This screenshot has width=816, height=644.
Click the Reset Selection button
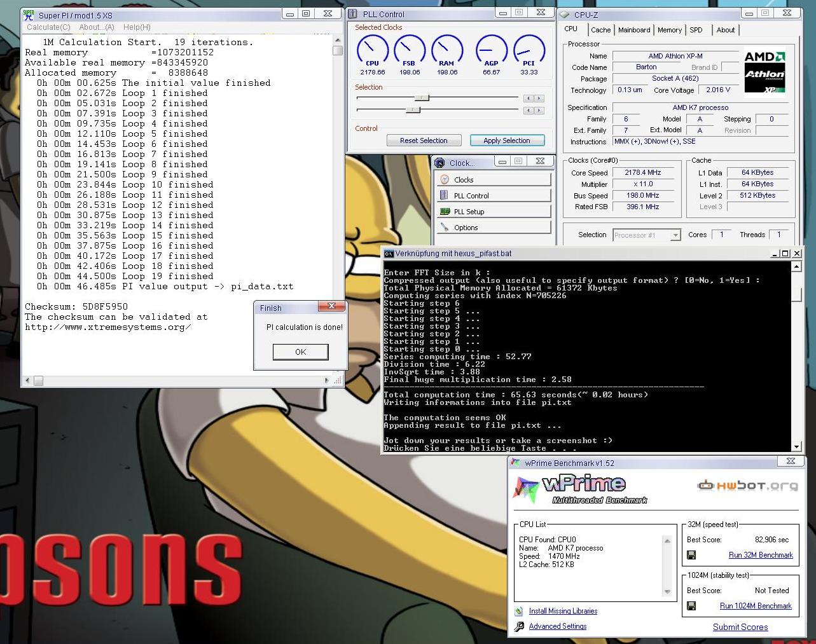coord(424,140)
